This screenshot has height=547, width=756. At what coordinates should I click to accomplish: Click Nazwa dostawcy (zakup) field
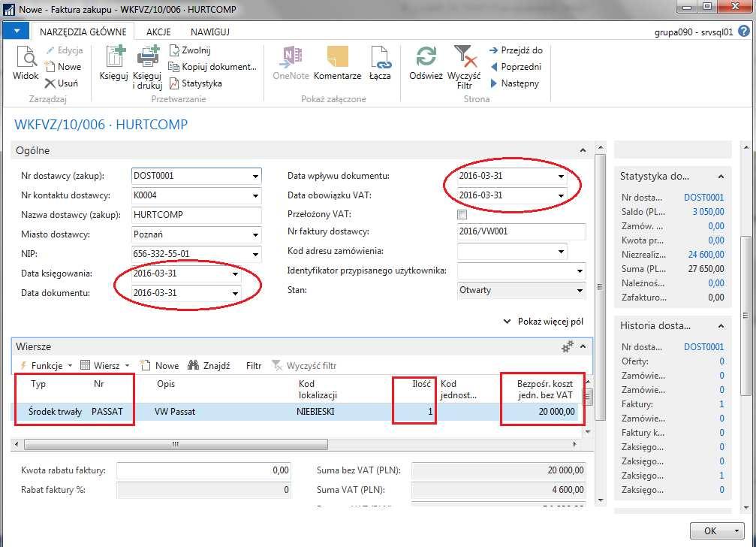click(196, 215)
